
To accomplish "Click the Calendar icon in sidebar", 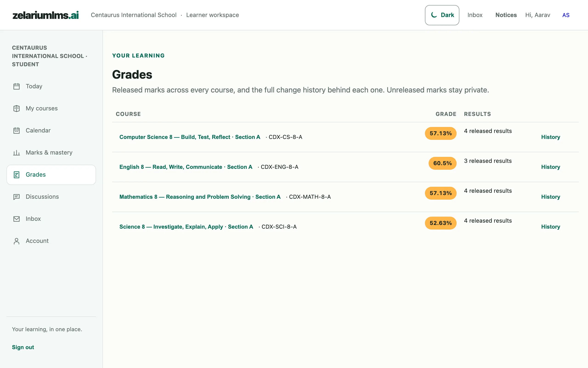I will (17, 131).
